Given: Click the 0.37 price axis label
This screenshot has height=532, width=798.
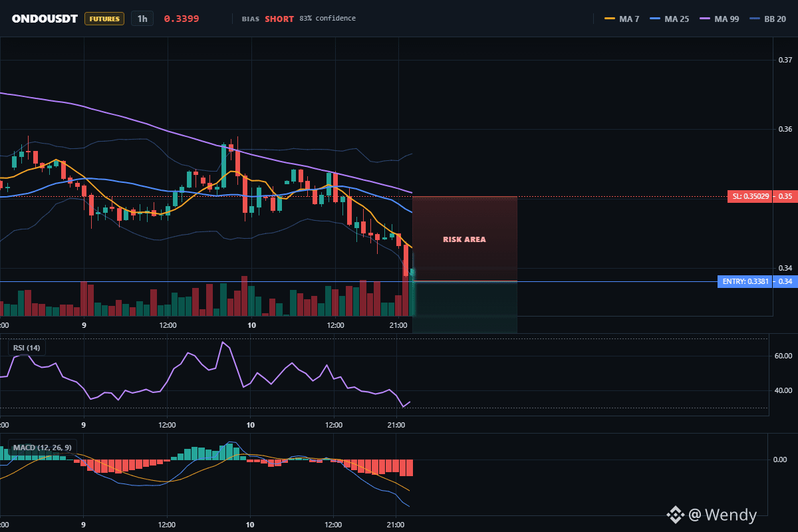Looking at the screenshot, I should pyautogui.click(x=785, y=61).
